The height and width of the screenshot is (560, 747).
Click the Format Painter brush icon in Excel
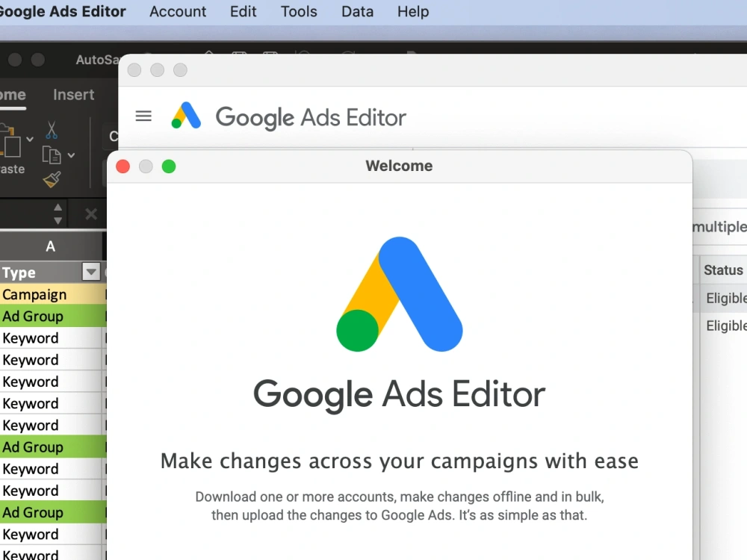click(52, 179)
